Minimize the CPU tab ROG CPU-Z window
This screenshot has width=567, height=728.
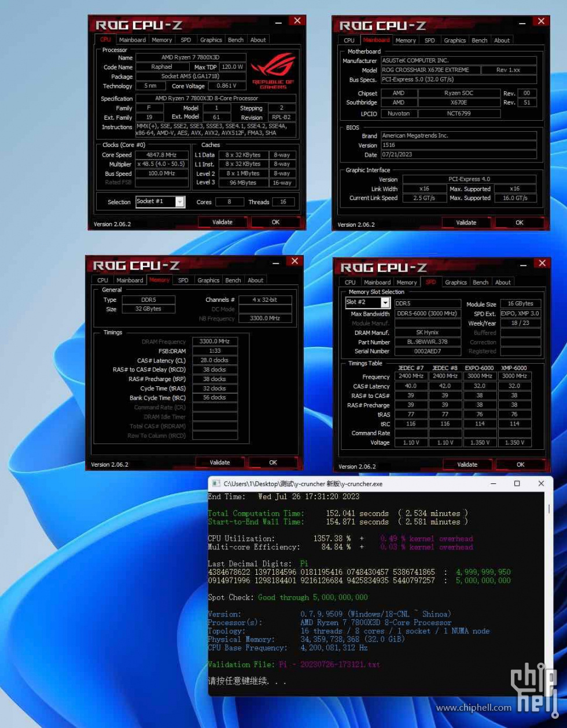pos(278,23)
